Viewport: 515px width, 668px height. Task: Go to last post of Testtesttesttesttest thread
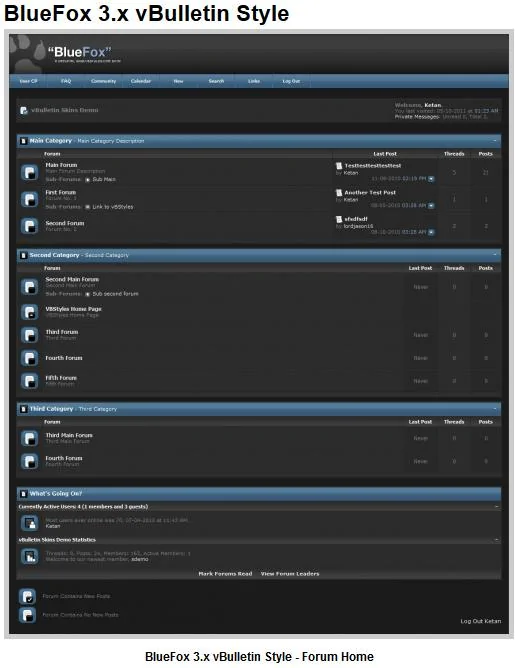pyautogui.click(x=431, y=179)
